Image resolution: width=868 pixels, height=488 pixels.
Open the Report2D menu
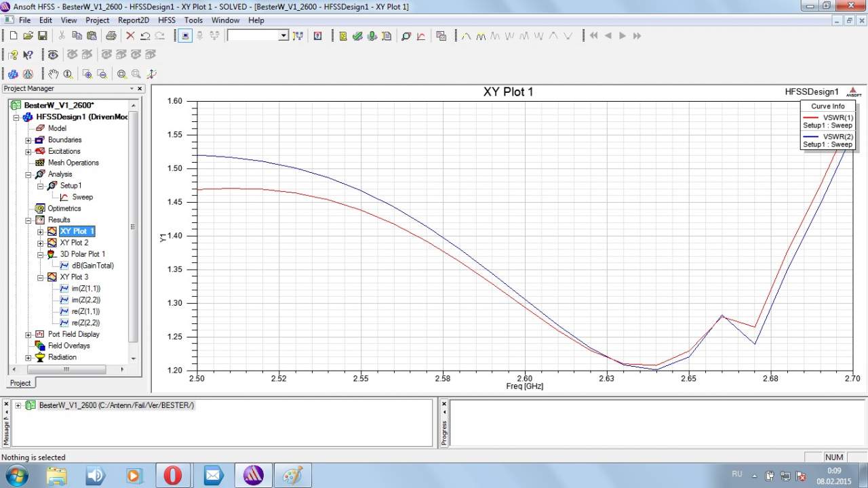click(x=133, y=20)
